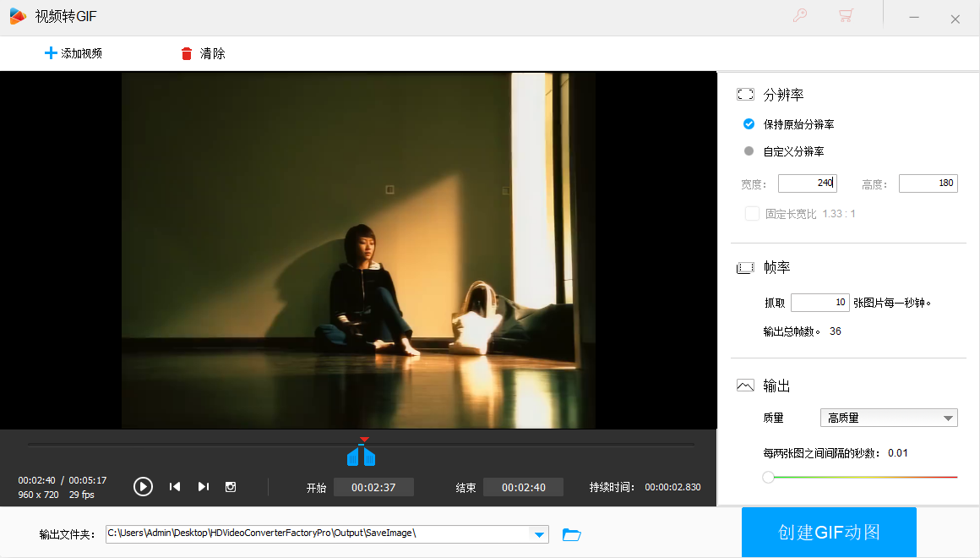Screen dimensions: 980x558
Task: Open the shopping cart purchase icon
Action: [845, 16]
